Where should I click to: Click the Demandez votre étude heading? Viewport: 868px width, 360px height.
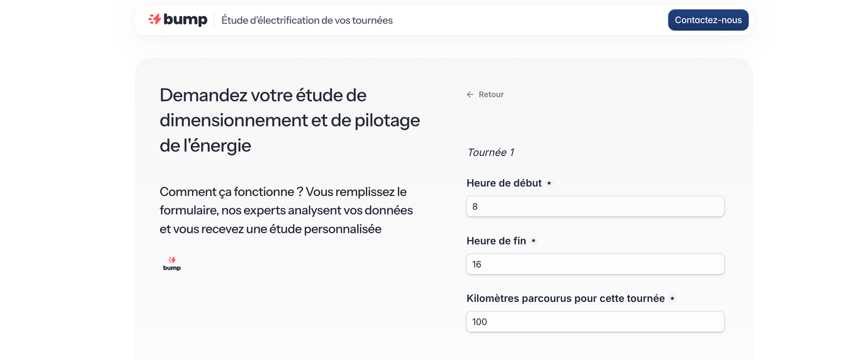(x=290, y=120)
